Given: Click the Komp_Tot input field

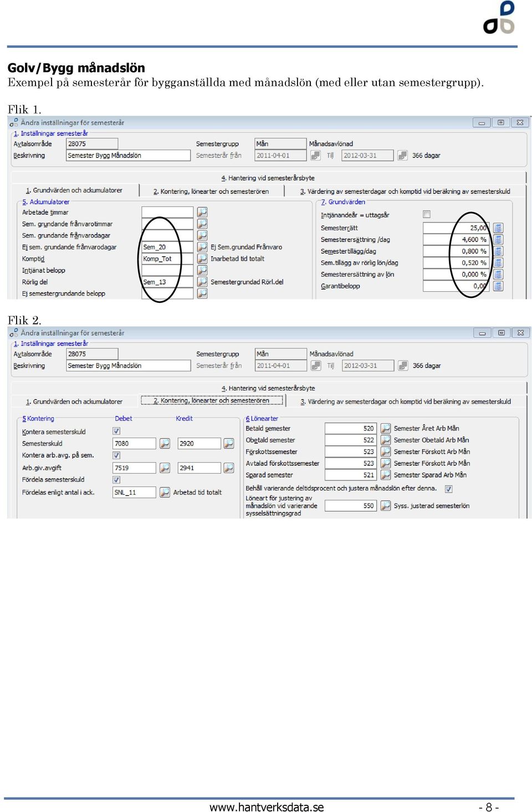Looking at the screenshot, I should point(167,258).
